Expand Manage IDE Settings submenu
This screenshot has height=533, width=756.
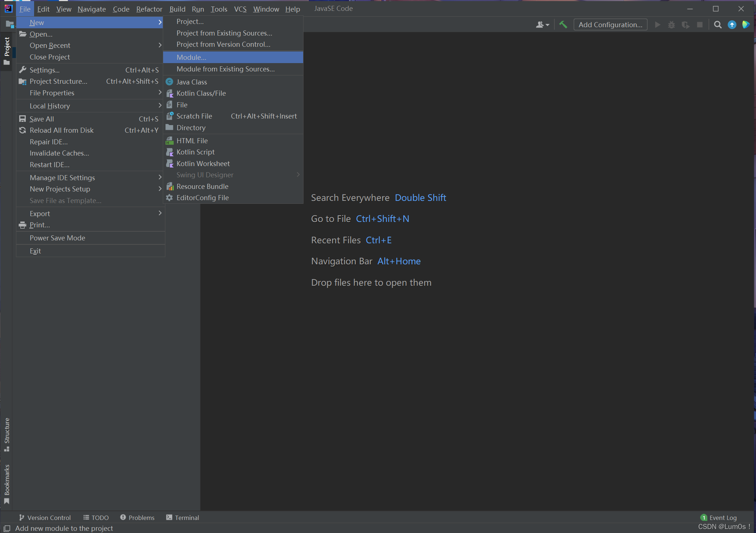point(90,178)
